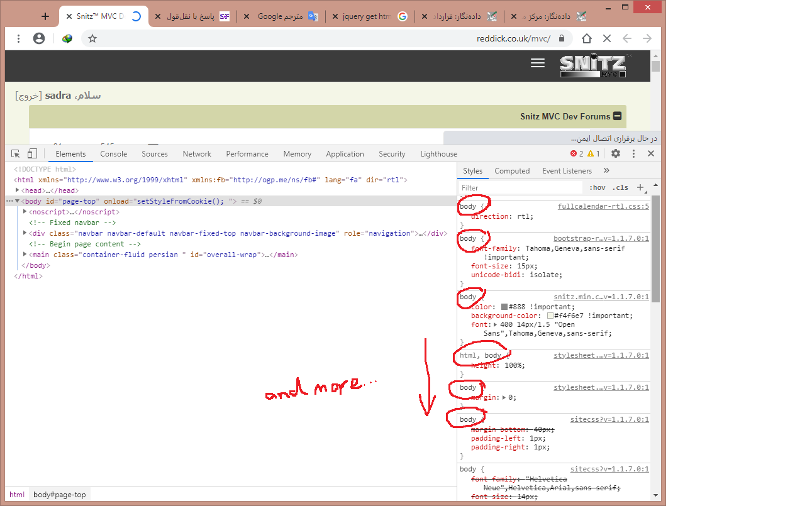The width and height of the screenshot is (812, 506).
Task: Toggle the device toolbar icon
Action: (x=32, y=154)
